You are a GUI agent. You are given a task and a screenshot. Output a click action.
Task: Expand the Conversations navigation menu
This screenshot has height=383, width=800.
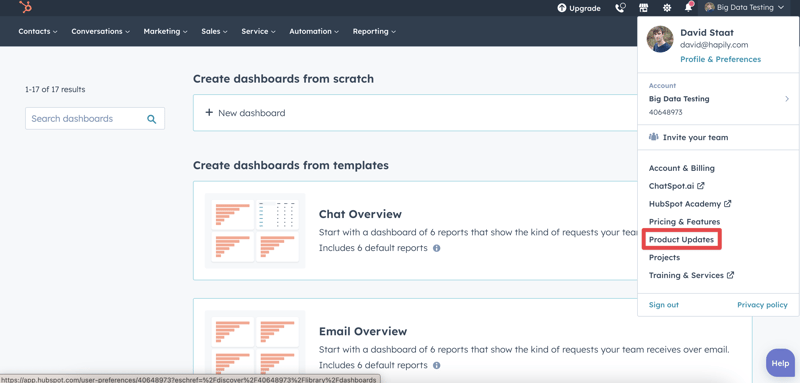pyautogui.click(x=101, y=31)
